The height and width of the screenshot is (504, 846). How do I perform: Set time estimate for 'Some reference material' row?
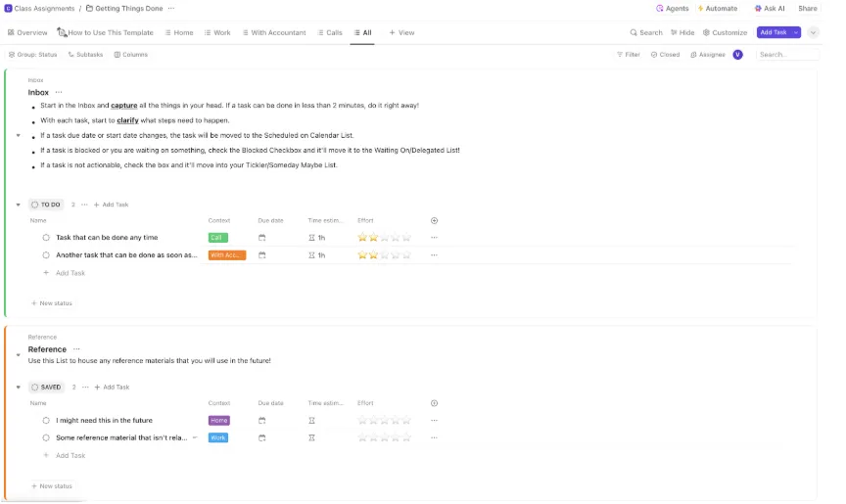pyautogui.click(x=311, y=438)
